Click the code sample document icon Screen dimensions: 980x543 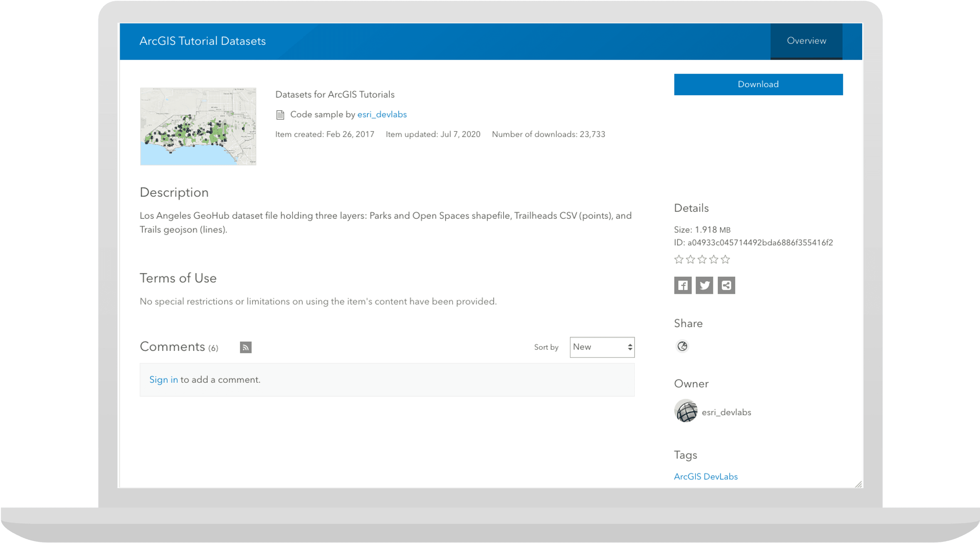[280, 115]
